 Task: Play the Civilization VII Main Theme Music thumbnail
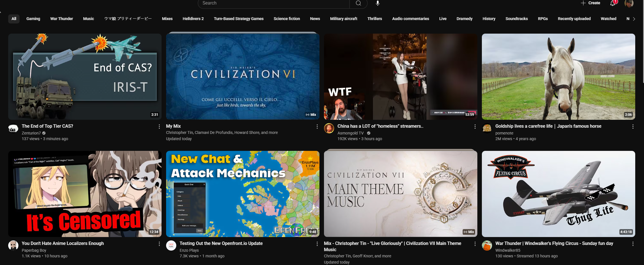pos(401,194)
